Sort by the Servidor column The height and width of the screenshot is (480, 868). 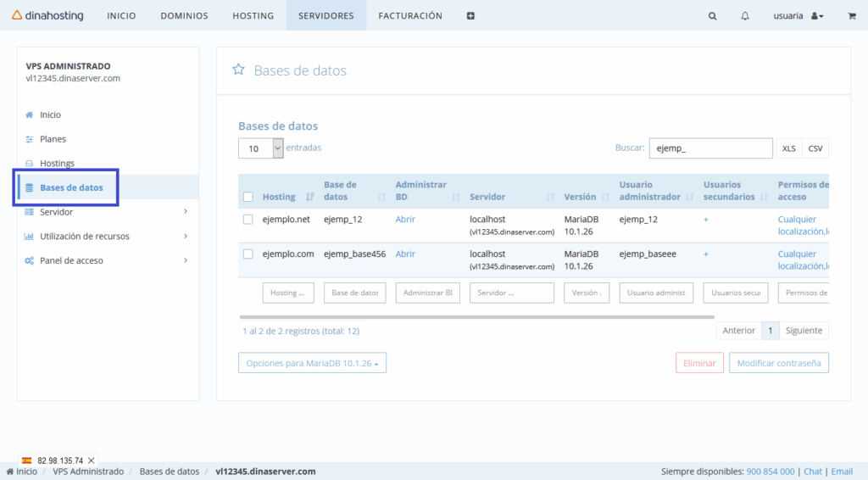(549, 197)
